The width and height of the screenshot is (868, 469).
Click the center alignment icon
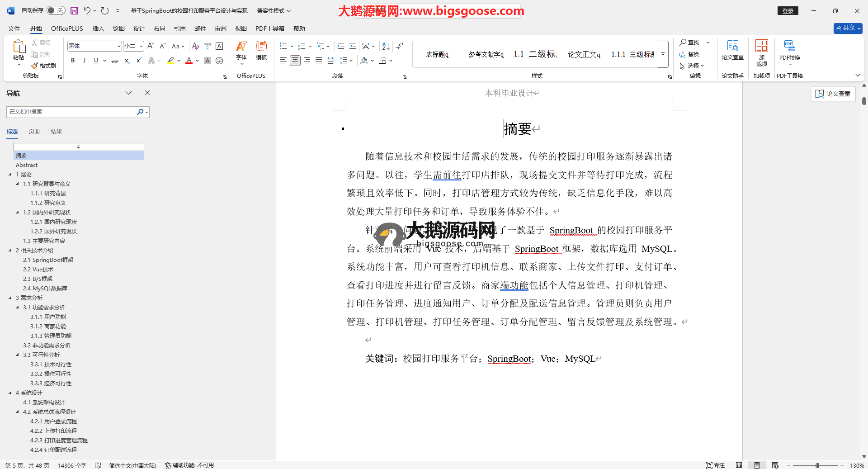tap(295, 61)
